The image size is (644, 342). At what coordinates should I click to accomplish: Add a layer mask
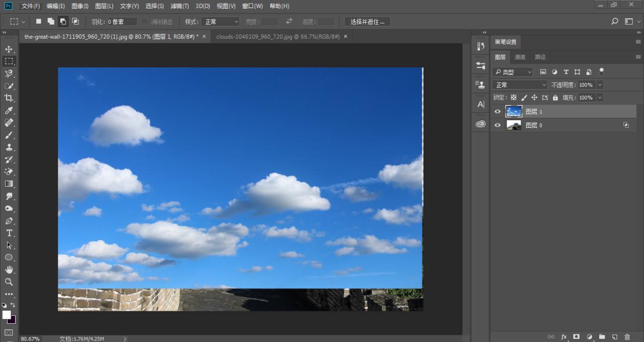click(577, 336)
